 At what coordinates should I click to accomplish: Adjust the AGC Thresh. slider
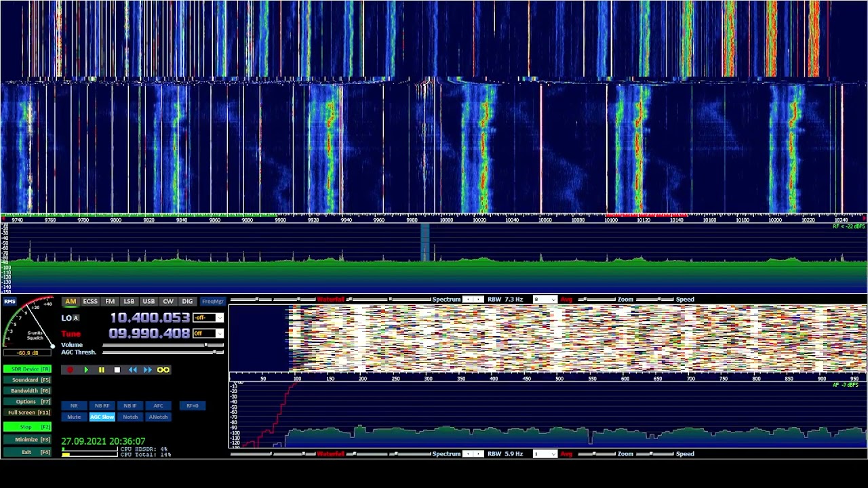(x=163, y=352)
